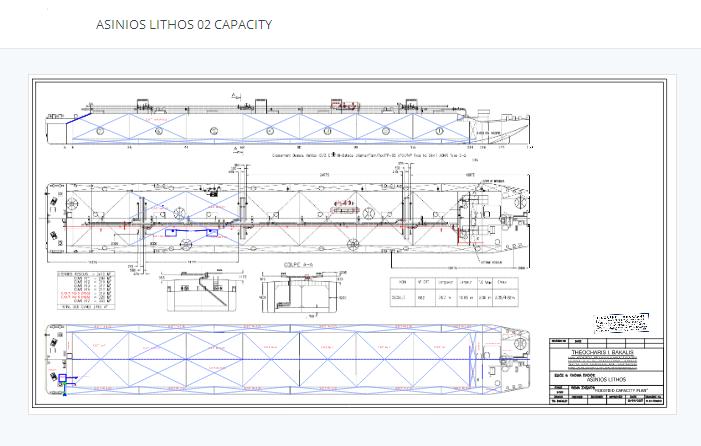Image resolution: width=701 pixels, height=446 pixels.
Task: Click the ASINIOS LITHOS name in title block
Action: pyautogui.click(x=608, y=380)
